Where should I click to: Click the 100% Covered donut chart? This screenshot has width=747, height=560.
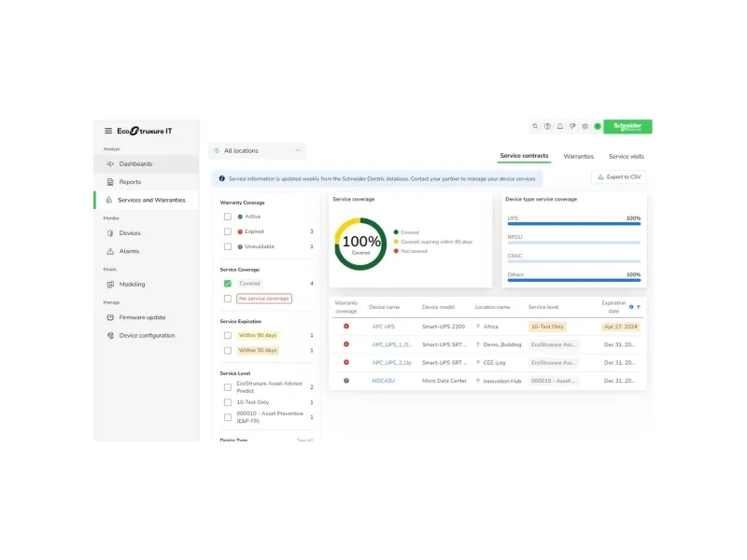click(360, 244)
